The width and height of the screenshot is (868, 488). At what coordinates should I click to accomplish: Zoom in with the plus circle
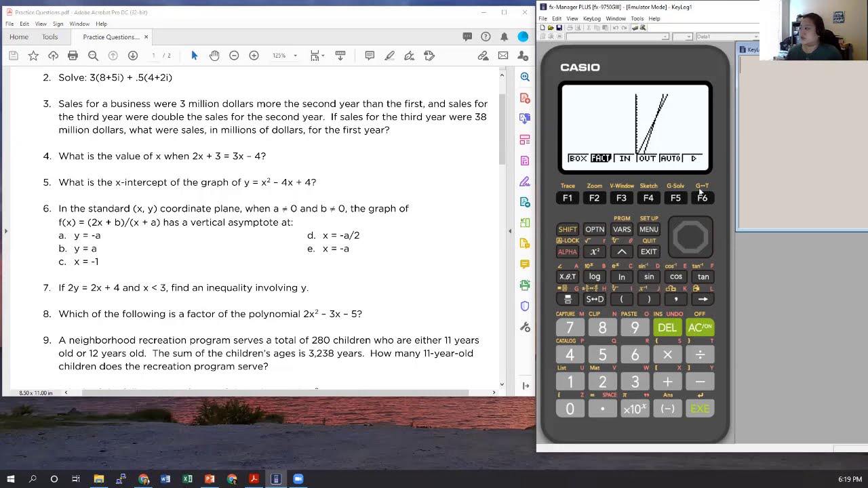pyautogui.click(x=254, y=56)
